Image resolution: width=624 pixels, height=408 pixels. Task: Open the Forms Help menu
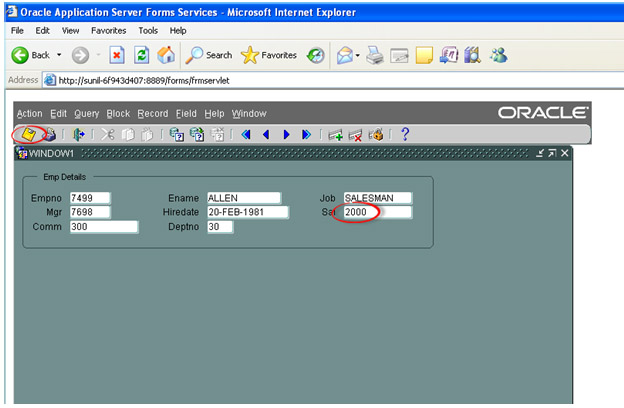pyautogui.click(x=214, y=114)
